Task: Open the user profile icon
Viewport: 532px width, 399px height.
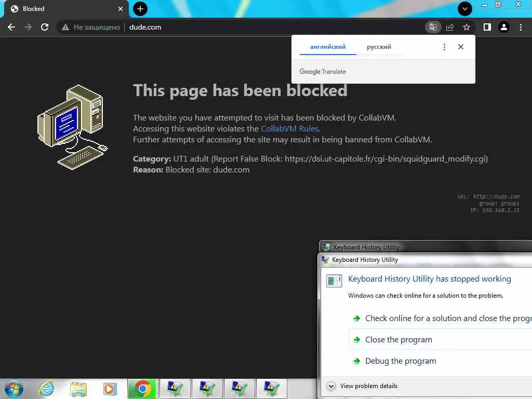Action: pos(504,27)
